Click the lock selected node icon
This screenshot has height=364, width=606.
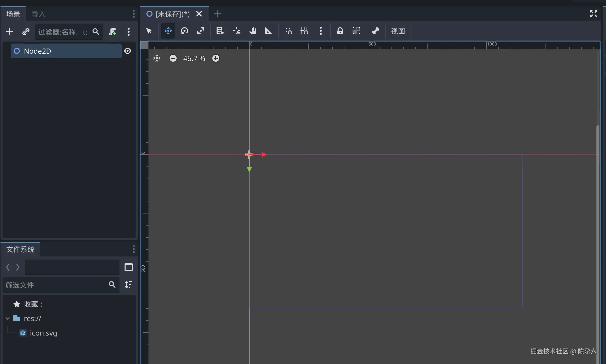click(x=340, y=31)
